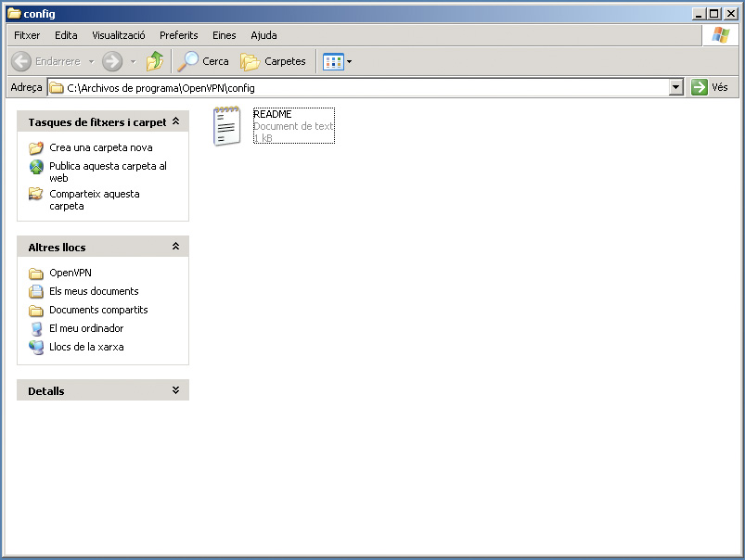Open Llocs de la xarxa link
Image resolution: width=745 pixels, height=560 pixels.
pos(86,347)
